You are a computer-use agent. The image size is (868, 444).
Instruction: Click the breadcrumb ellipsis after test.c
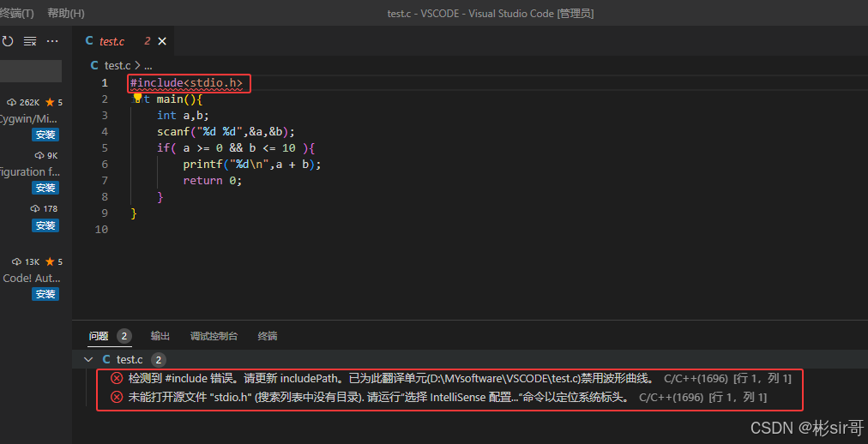[x=148, y=66]
